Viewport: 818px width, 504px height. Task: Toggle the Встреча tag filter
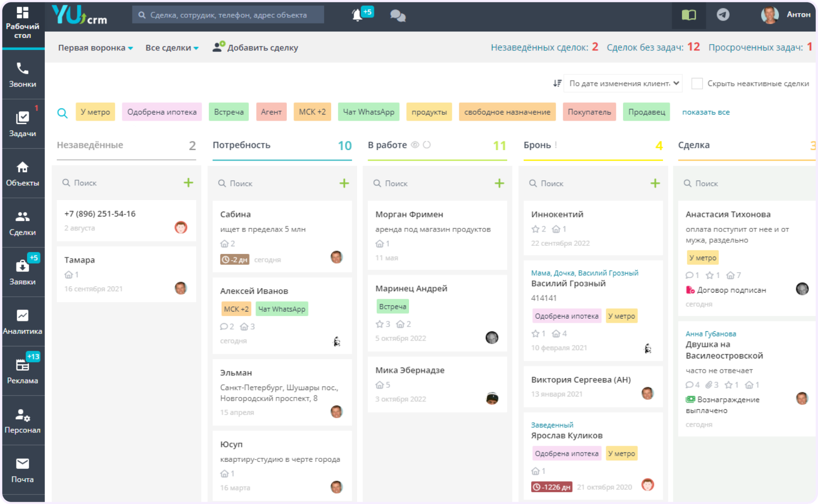[x=229, y=112]
